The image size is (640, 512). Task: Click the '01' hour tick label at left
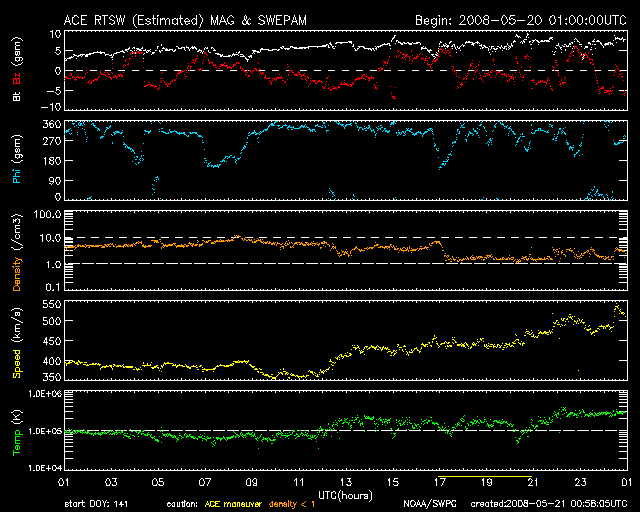64,483
